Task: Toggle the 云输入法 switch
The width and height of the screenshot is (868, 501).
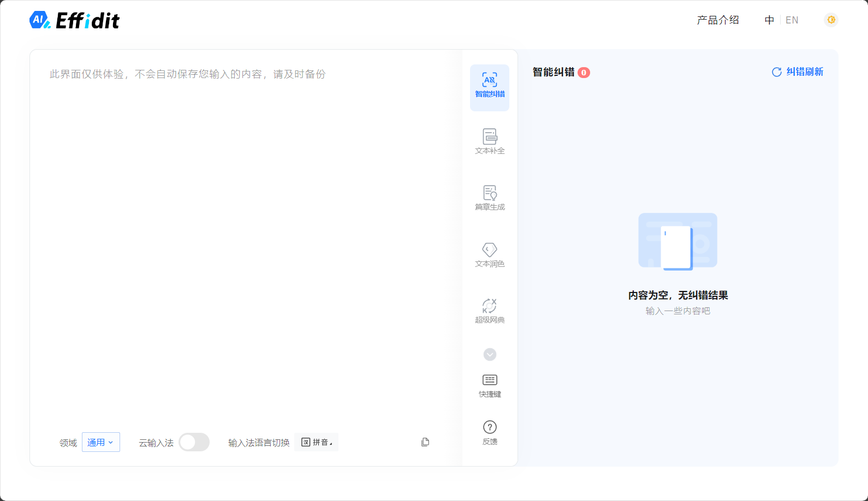Action: click(x=194, y=442)
